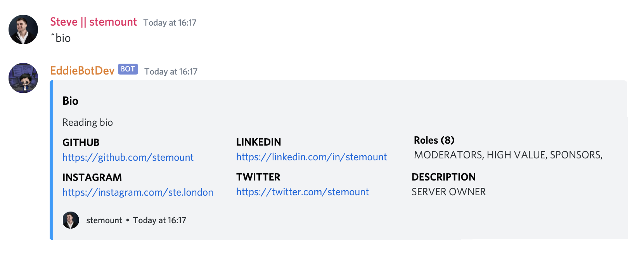The width and height of the screenshot is (644, 257).
Task: Click Steve's profile avatar picture
Action: (23, 30)
